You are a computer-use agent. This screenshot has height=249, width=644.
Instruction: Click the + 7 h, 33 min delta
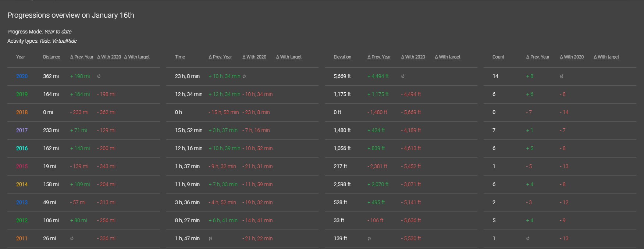point(223,184)
